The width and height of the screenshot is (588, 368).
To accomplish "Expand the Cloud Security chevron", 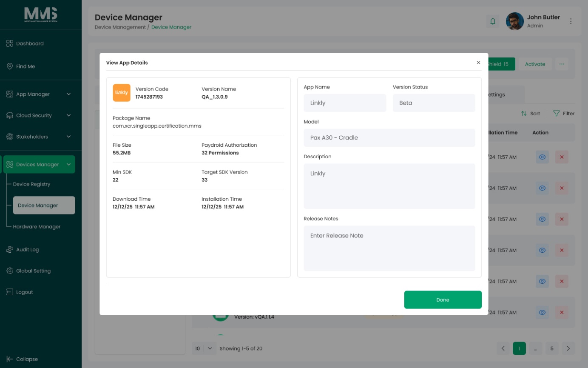I will [x=69, y=115].
